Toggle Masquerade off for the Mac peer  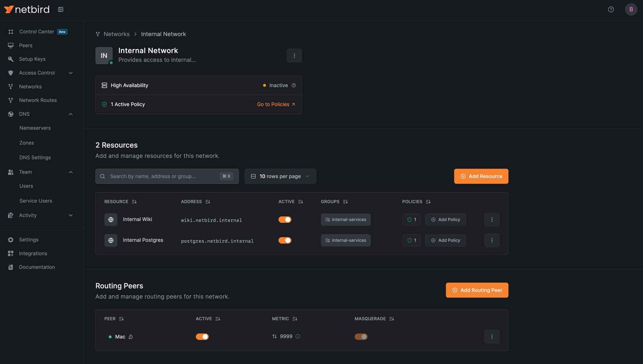[x=361, y=336]
